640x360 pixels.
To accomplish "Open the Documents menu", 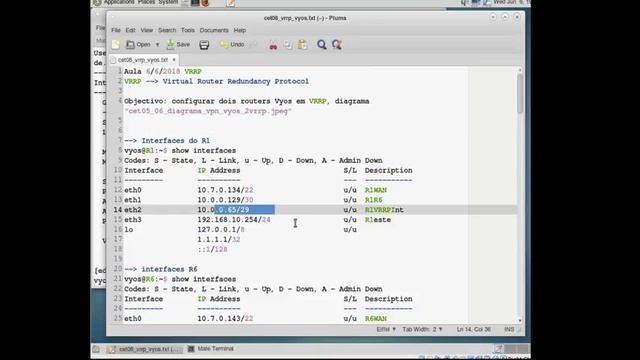I will click(x=214, y=30).
